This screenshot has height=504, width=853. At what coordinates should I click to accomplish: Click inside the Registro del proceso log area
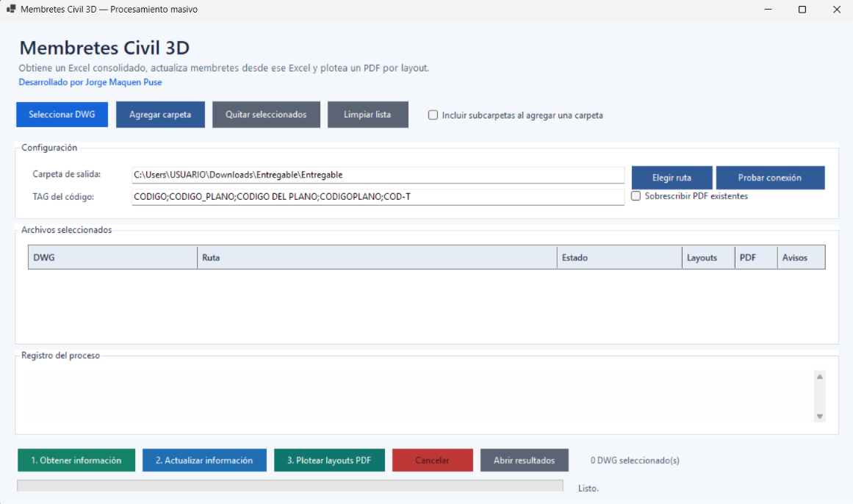tap(421, 397)
